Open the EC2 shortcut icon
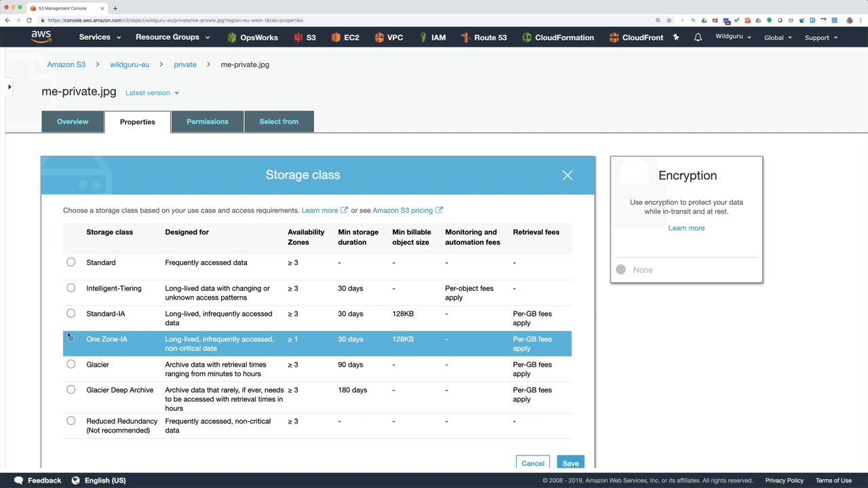Screen dimensions: 868x488 336,37
